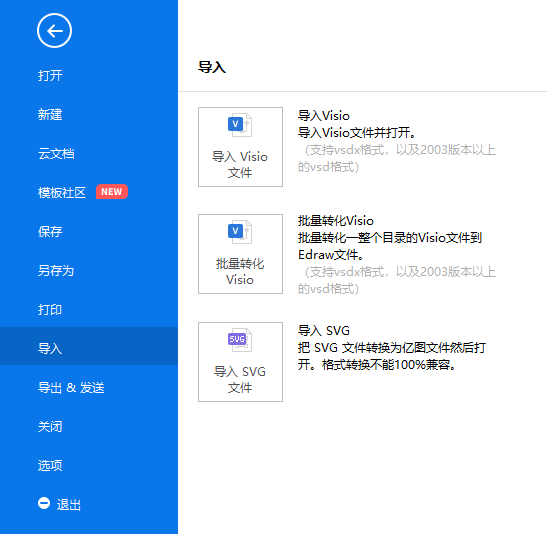Click the SVG file icon in 导入 SVG 文件 card
Image resolution: width=547 pixels, height=534 pixels.
click(x=240, y=340)
